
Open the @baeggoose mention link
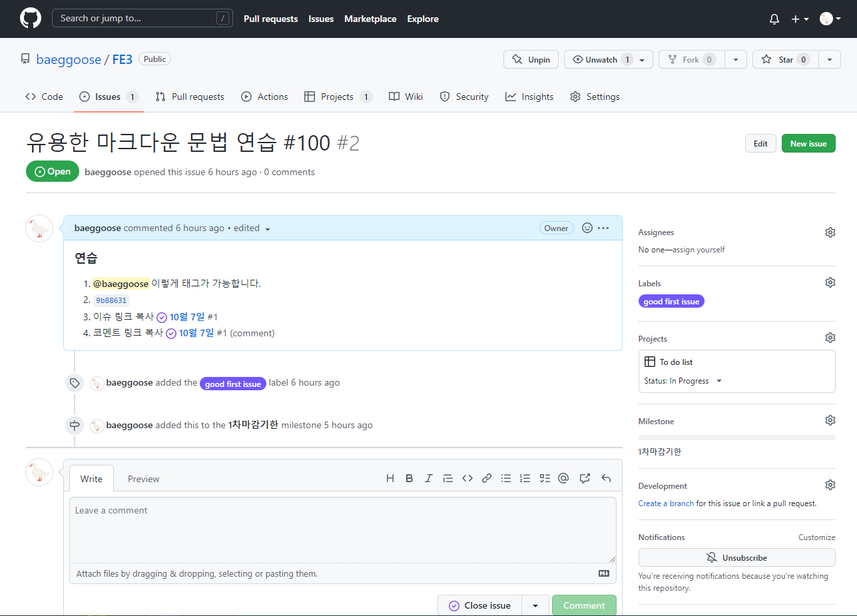[x=121, y=284]
